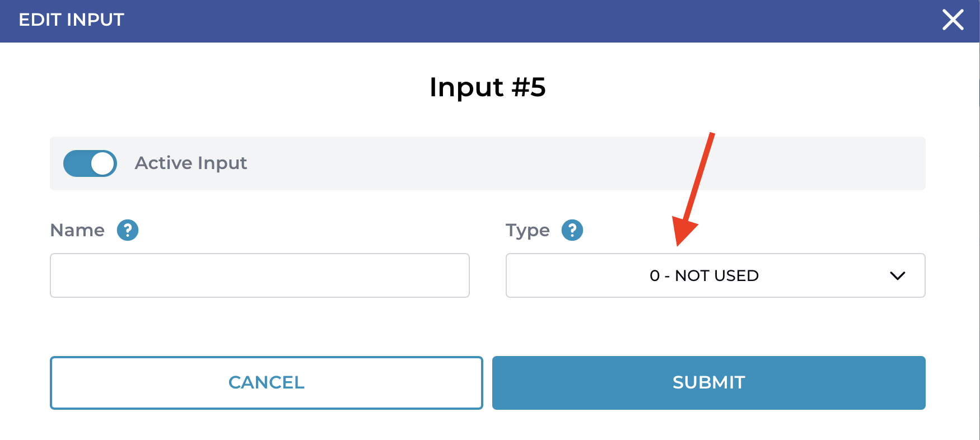
Task: Click the chevron arrow in the Type field
Action: [x=897, y=275]
